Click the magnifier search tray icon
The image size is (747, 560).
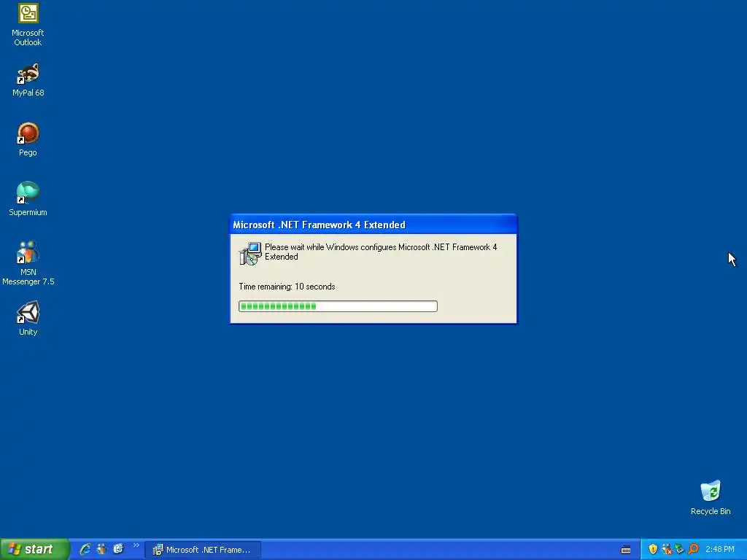[x=693, y=549]
